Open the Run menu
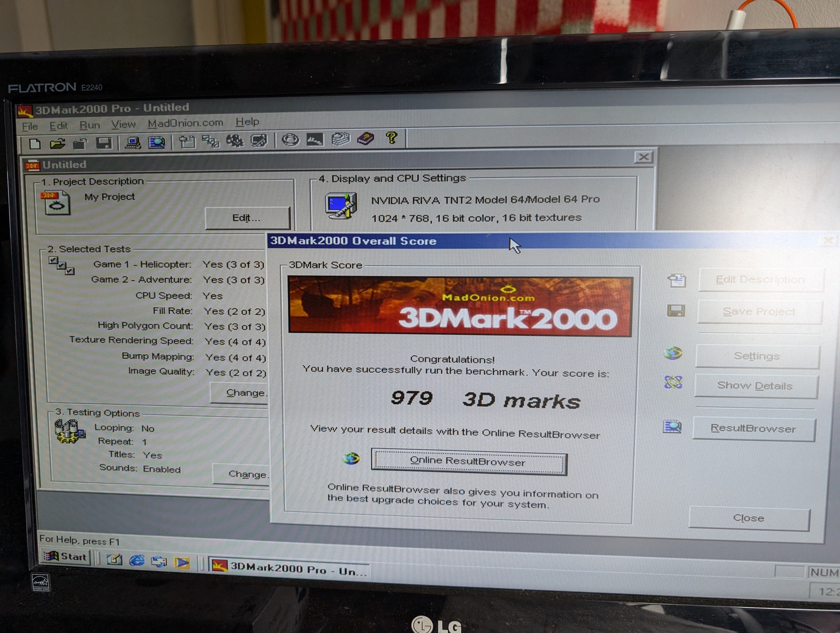 pos(90,125)
